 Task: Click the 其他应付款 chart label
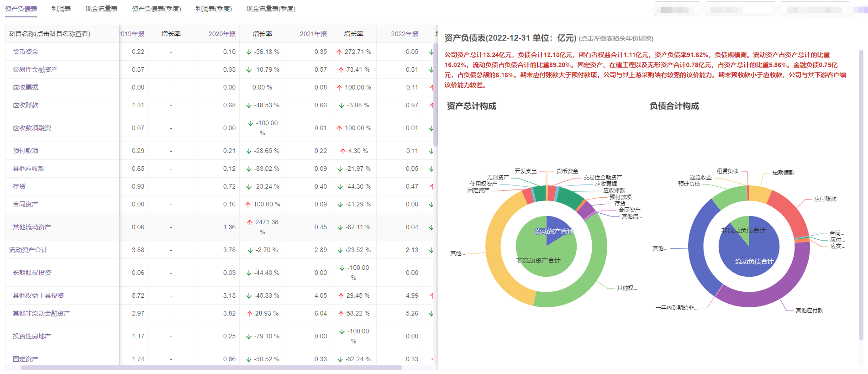click(810, 311)
